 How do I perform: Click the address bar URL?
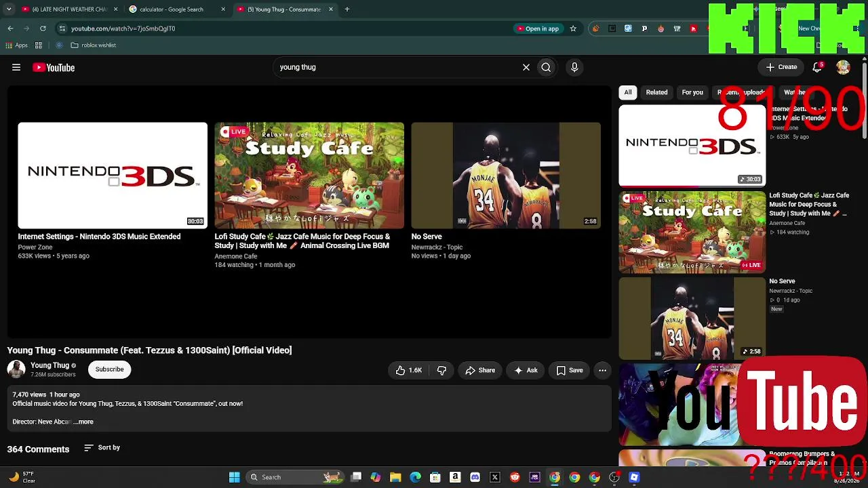123,28
